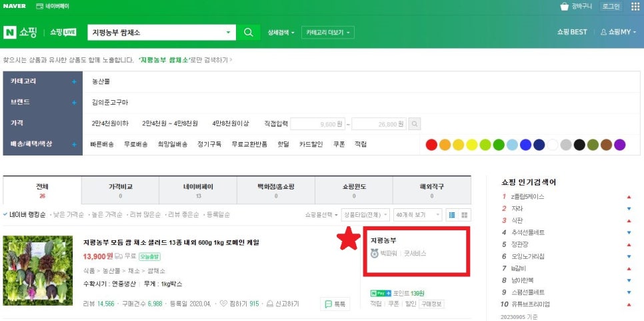Select the green color swatch
Image resolution: width=644 pixels, height=321 pixels.
point(499,145)
